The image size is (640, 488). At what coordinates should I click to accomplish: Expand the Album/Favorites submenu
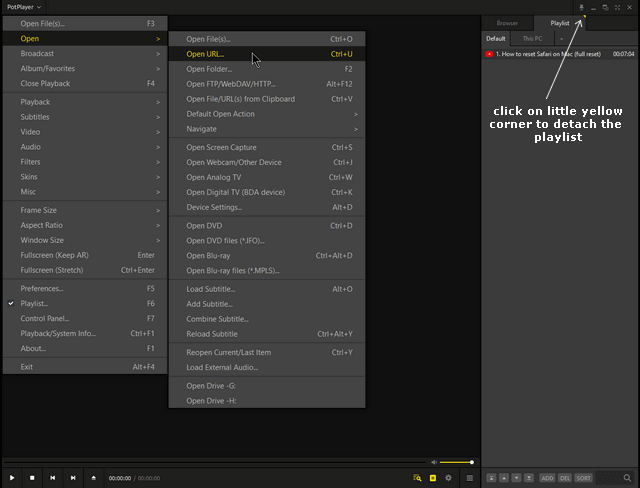tap(85, 69)
